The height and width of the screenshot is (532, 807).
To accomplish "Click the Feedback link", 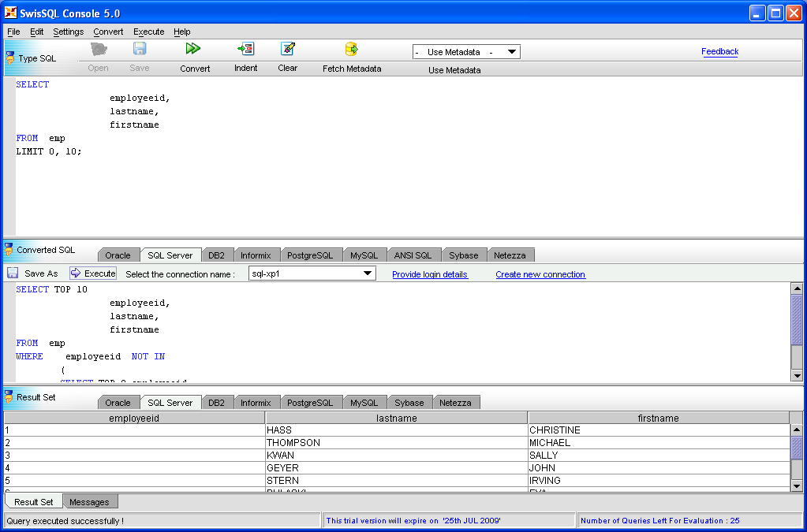I will point(719,51).
